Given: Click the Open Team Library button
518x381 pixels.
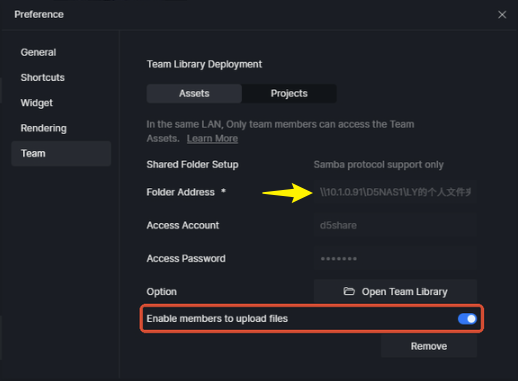Looking at the screenshot, I should (395, 291).
